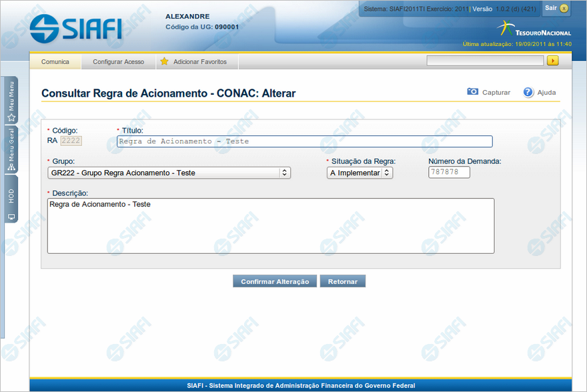Click the SIAFI logo in header
Image resolution: width=587 pixels, height=392 pixels.
pyautogui.click(x=75, y=27)
